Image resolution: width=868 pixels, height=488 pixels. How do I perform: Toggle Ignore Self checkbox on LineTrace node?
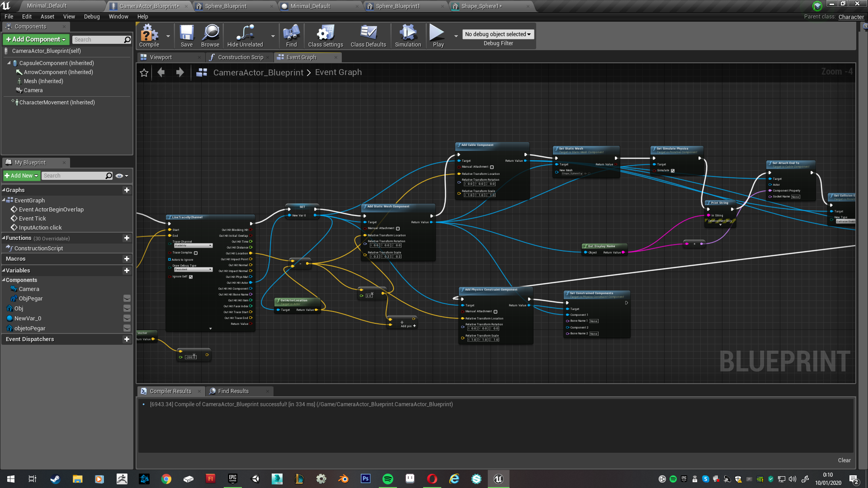tap(191, 277)
